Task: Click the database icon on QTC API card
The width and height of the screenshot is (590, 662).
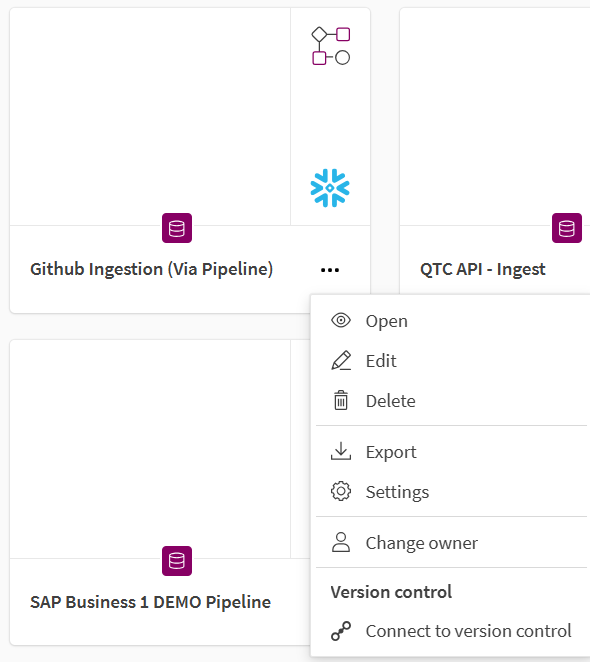Action: point(567,228)
